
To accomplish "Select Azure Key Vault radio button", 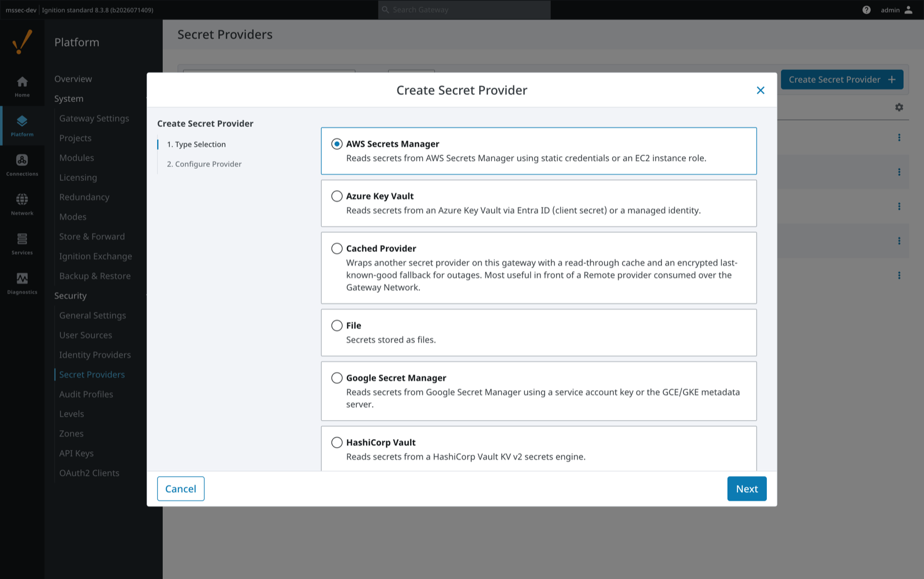I will coord(337,196).
